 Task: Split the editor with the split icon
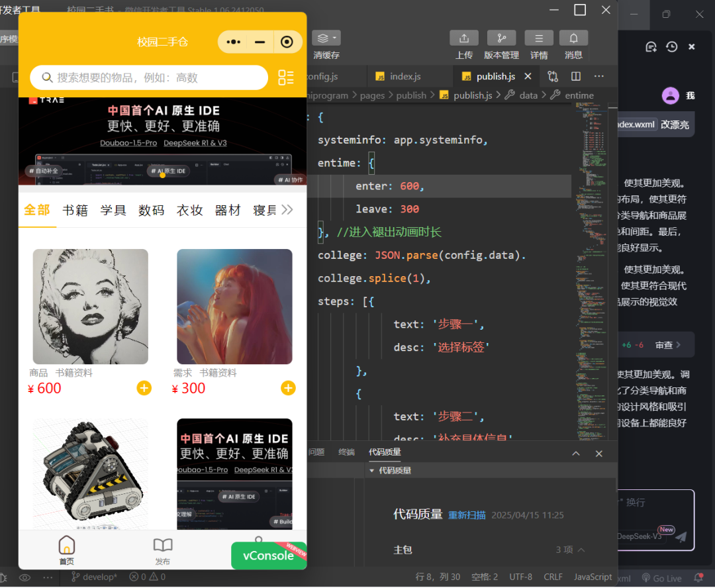click(x=576, y=77)
